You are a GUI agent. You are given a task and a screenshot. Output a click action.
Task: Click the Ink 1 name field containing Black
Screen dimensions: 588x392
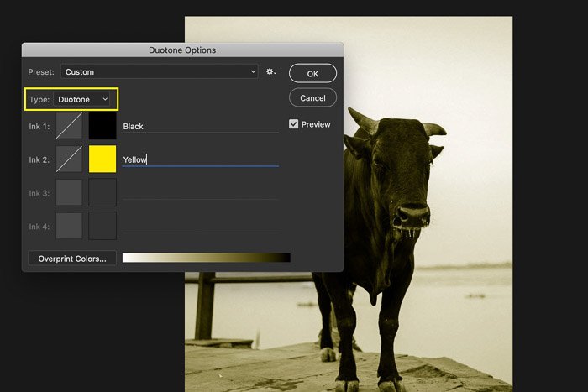(200, 126)
